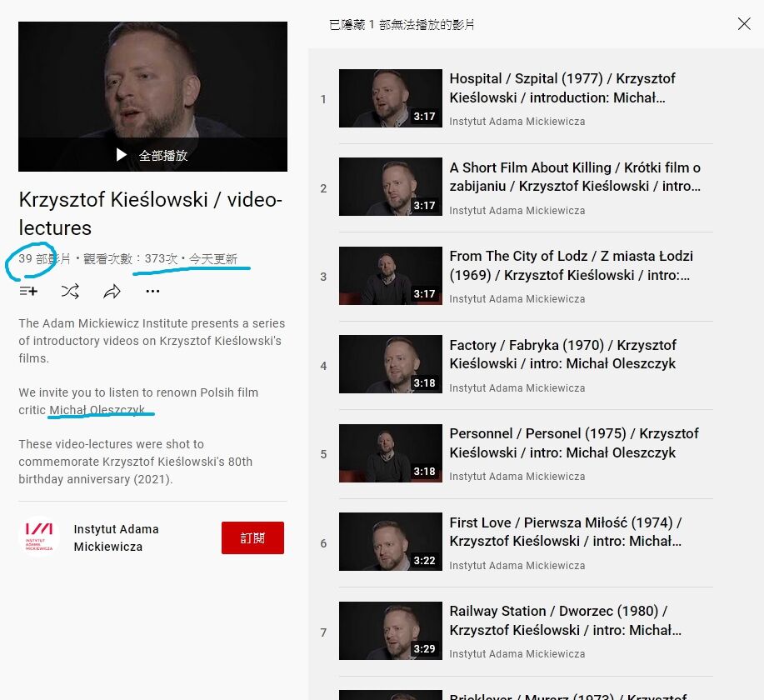
Task: Open the three-dot more options menu
Action: 152,292
